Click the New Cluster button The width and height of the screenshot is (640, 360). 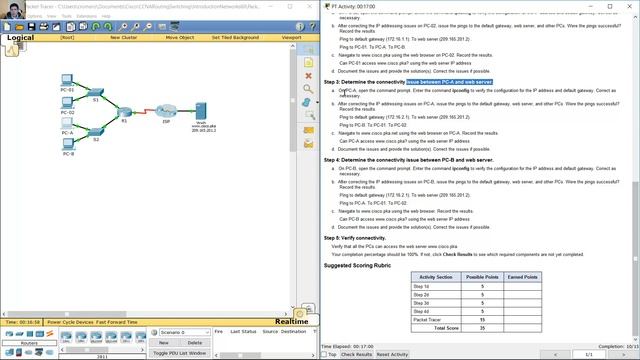click(x=124, y=38)
